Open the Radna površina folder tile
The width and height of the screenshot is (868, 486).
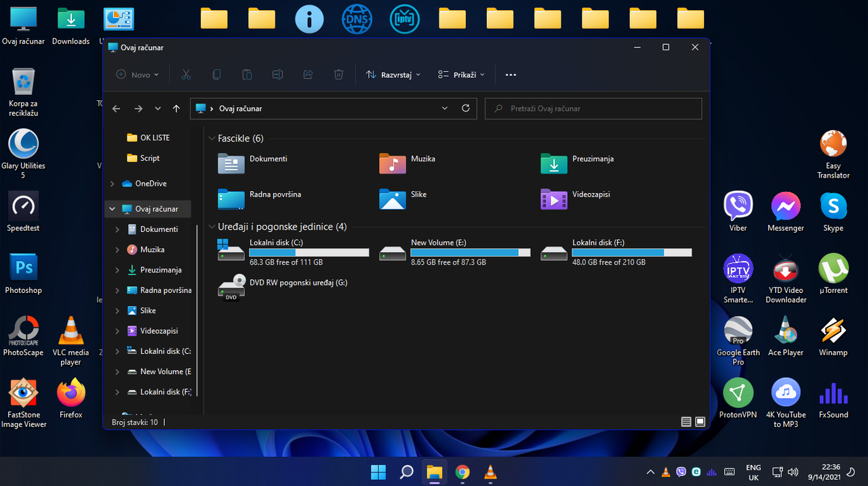[x=260, y=198]
